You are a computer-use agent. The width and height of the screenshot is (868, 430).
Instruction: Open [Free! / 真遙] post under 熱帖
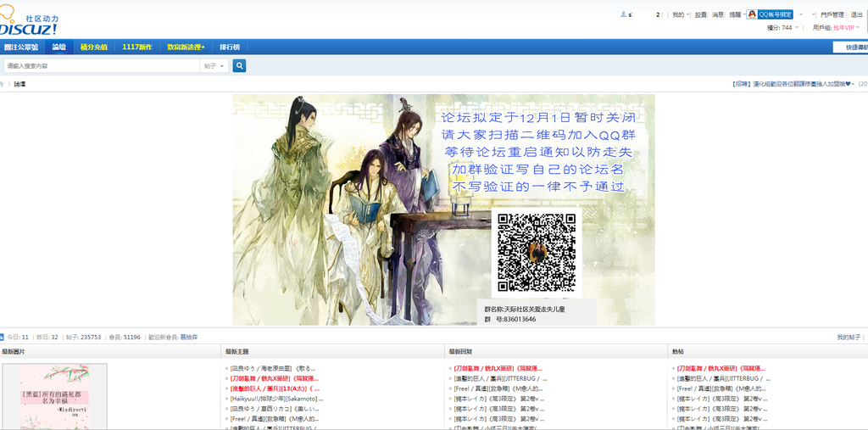pyautogui.click(x=721, y=388)
